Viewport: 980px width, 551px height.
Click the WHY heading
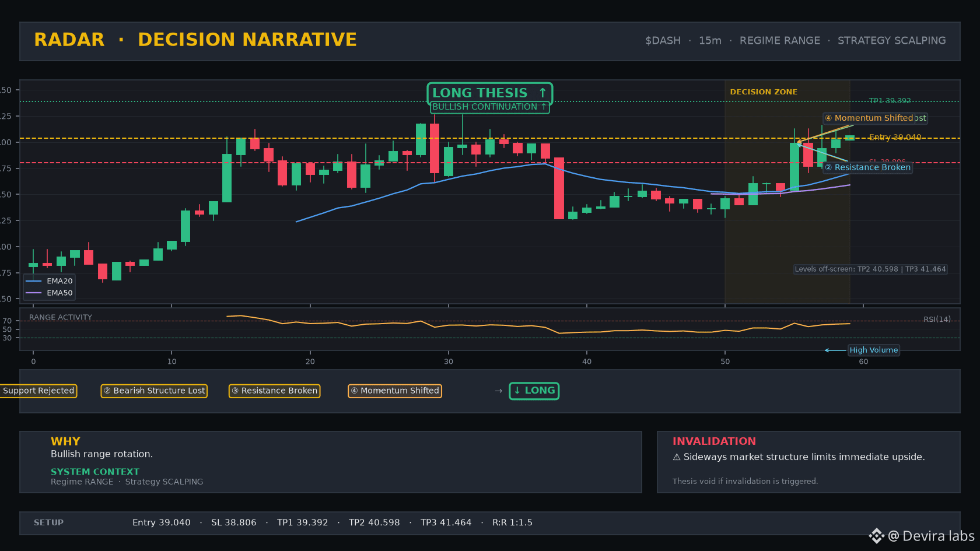coord(65,441)
